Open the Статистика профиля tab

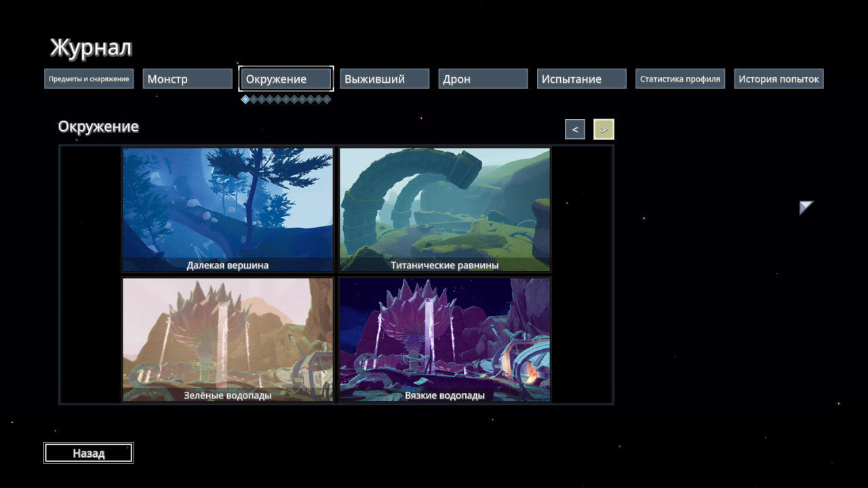tap(680, 79)
